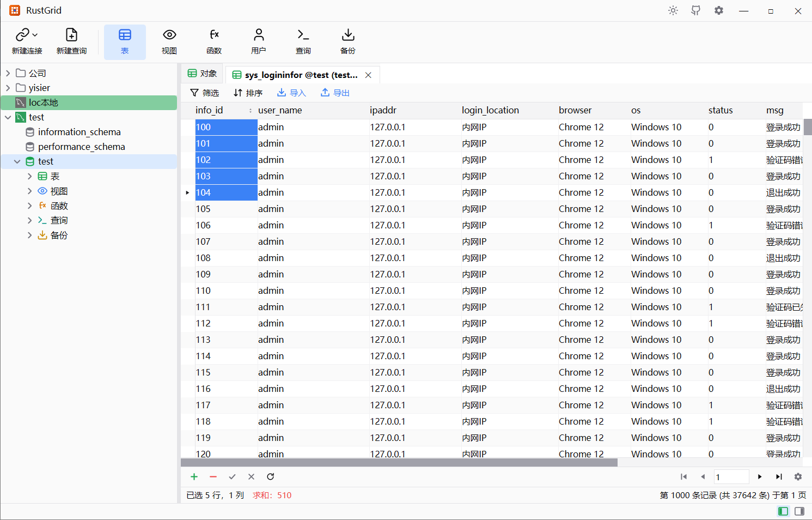
Task: Expand the 表 node under test
Action: (29, 176)
